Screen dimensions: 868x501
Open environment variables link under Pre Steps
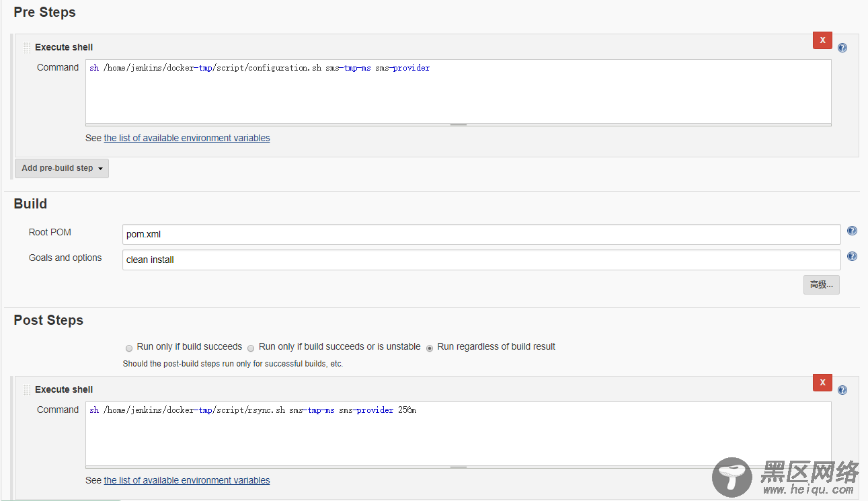pyautogui.click(x=187, y=138)
